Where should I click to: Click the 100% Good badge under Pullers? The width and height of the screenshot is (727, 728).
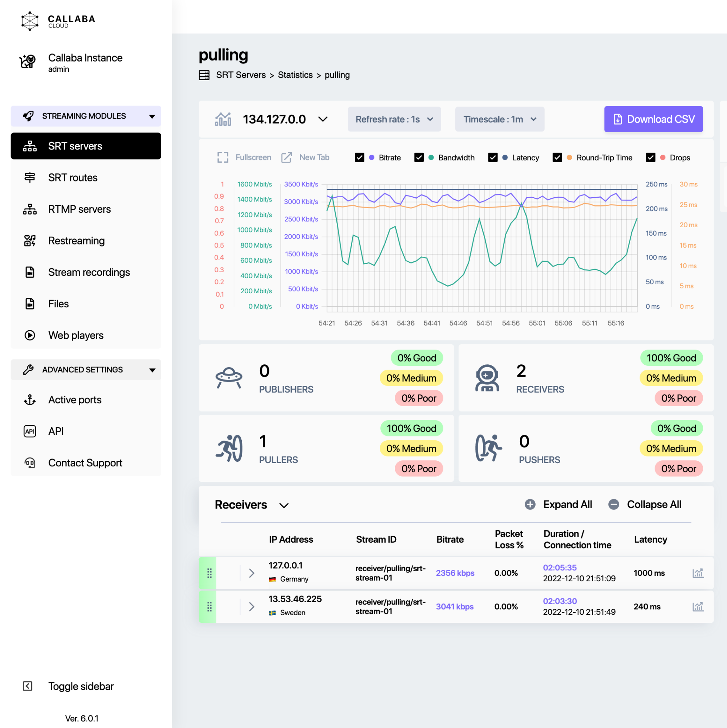(411, 428)
